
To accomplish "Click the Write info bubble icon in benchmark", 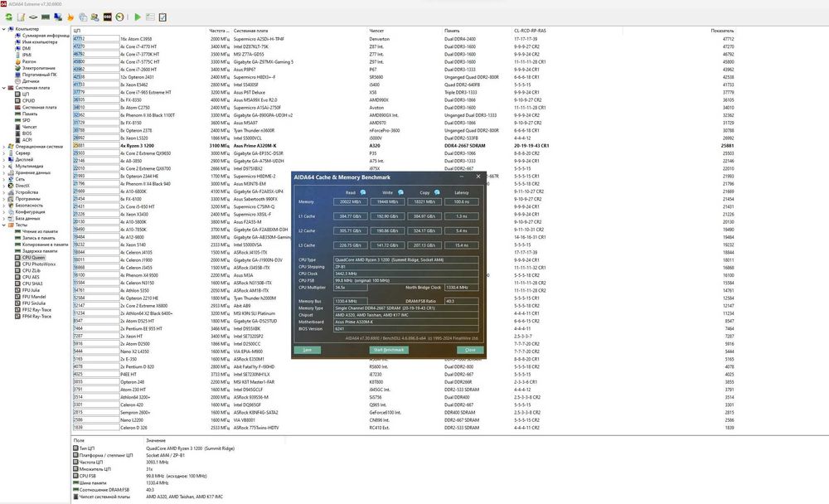I will [400, 192].
